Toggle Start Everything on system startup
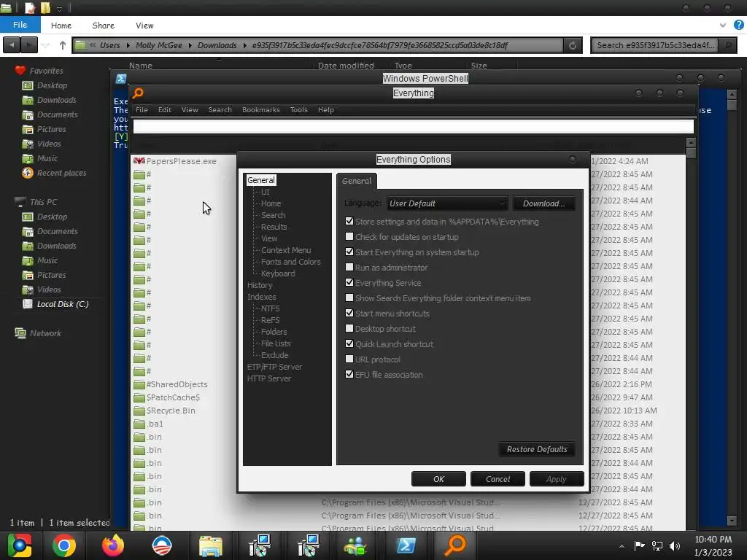The width and height of the screenshot is (747, 560). point(349,252)
